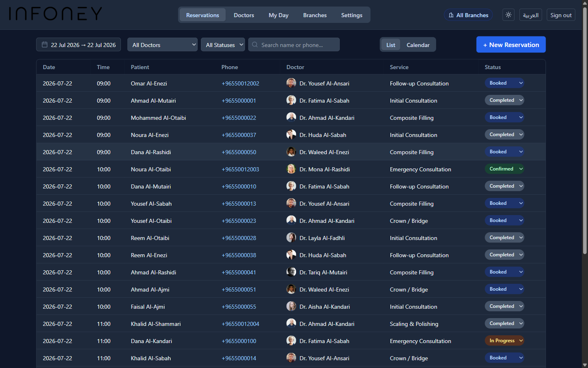Viewport: 588px width, 368px height.
Task: Open status dropdown for Khalid Al-Sabah
Action: 504,358
